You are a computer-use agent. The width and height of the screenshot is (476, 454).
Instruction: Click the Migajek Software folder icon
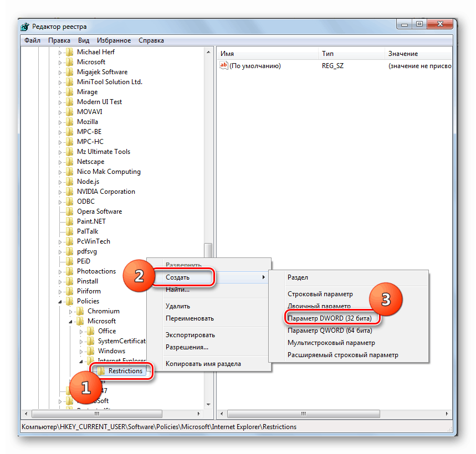click(x=70, y=72)
